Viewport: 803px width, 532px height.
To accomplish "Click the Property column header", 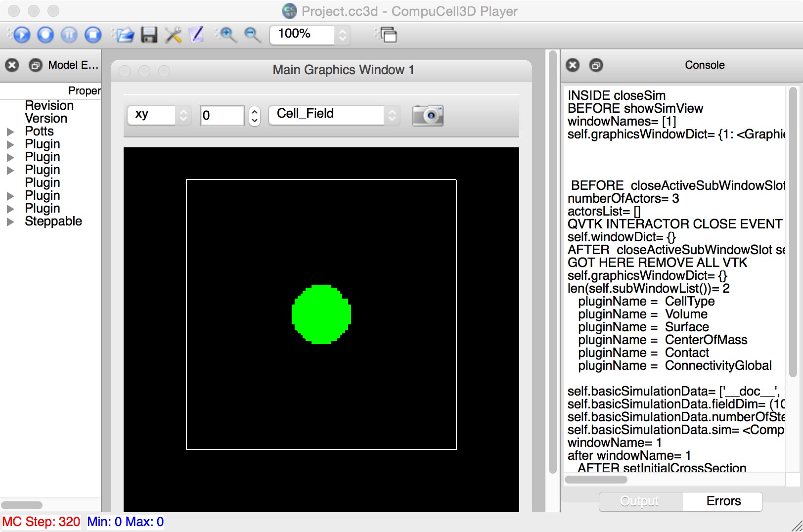I will tap(50, 90).
